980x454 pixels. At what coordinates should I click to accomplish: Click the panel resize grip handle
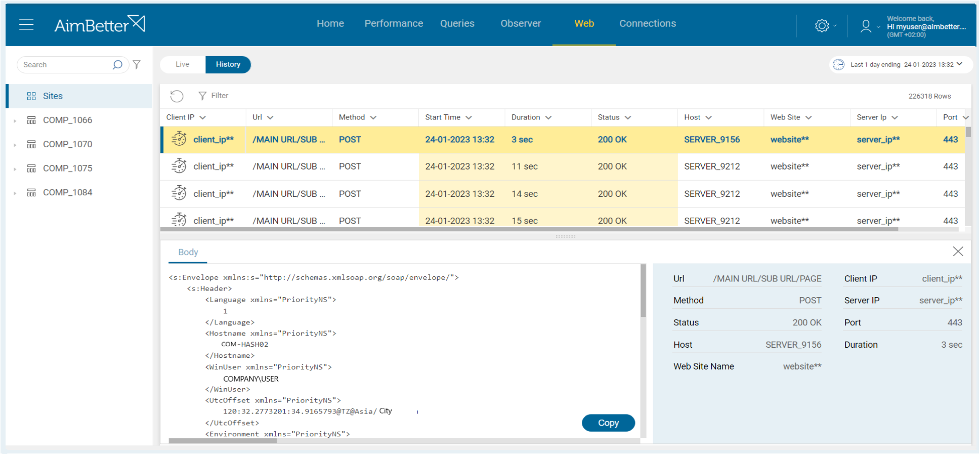(565, 236)
